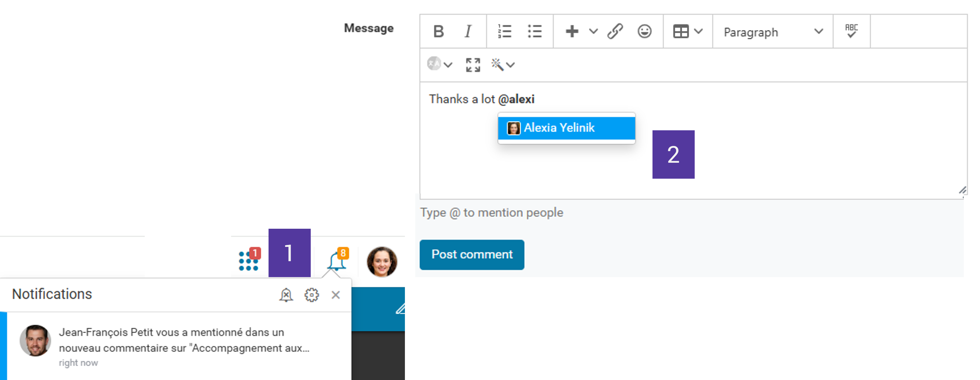Select Alexia Yelinik from mention suggestions
The height and width of the screenshot is (380, 980).
pyautogui.click(x=566, y=128)
